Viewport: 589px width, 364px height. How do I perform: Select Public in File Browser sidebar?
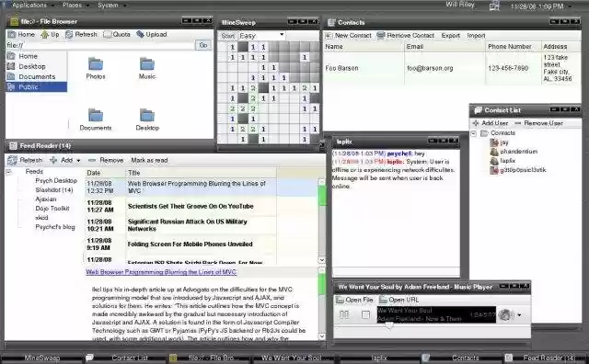(37, 86)
